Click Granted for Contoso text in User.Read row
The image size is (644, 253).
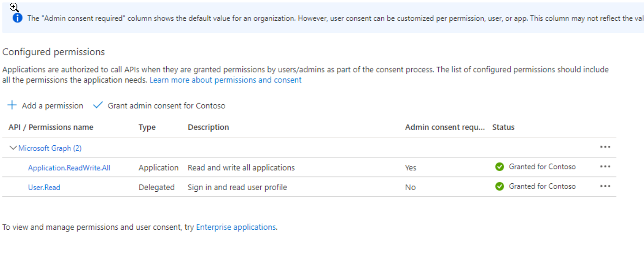coord(542,186)
